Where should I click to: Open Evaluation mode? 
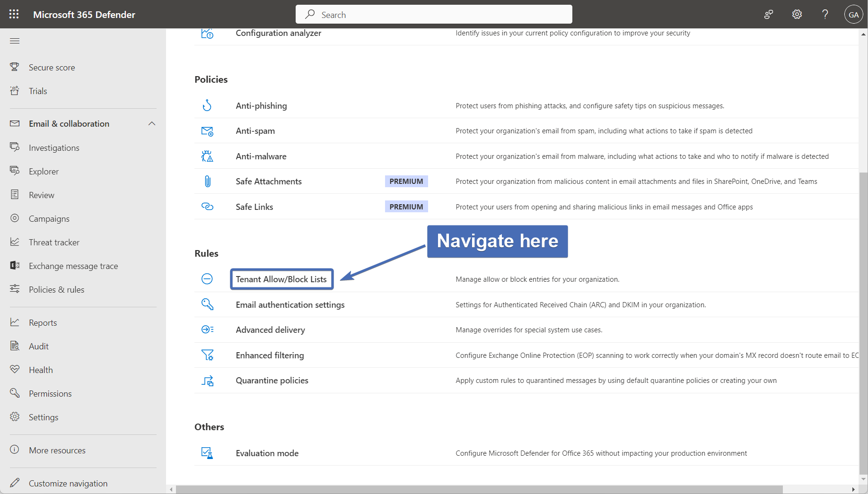[x=267, y=453]
